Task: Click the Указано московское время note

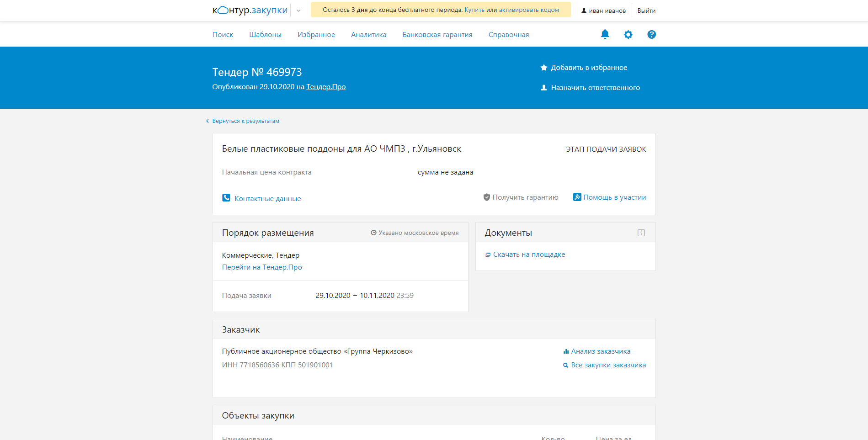Action: click(418, 233)
